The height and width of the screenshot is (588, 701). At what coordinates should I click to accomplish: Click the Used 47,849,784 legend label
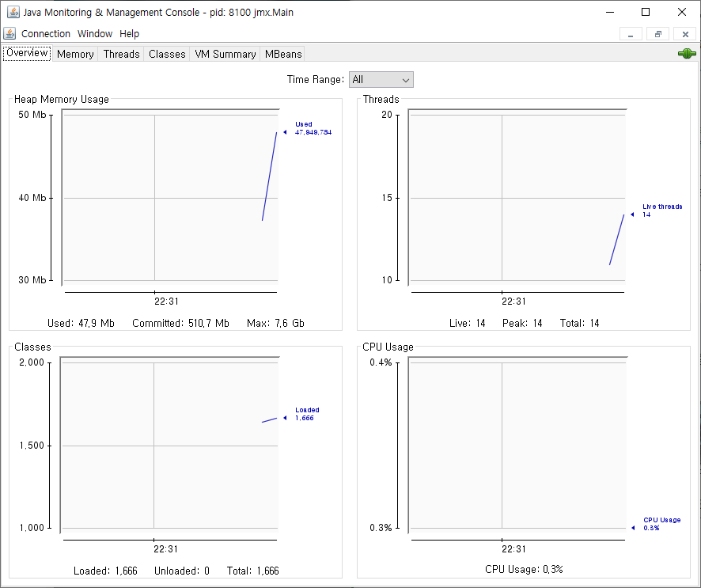click(313, 128)
